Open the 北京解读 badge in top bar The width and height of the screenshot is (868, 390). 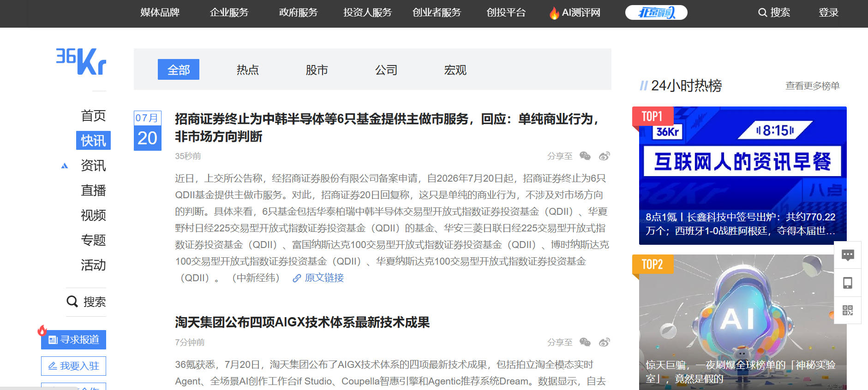click(656, 12)
